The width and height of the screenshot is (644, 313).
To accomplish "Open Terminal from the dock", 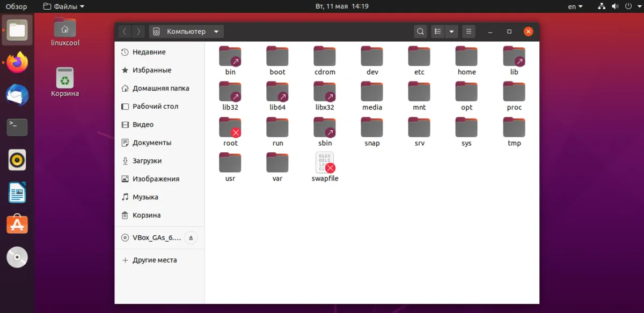I will click(x=17, y=128).
